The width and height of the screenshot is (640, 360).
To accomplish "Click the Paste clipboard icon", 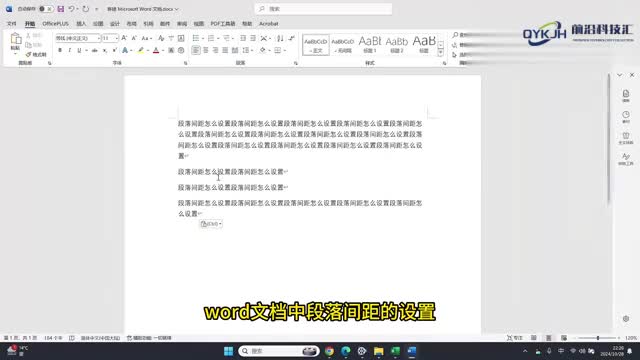I will pyautogui.click(x=16, y=38).
